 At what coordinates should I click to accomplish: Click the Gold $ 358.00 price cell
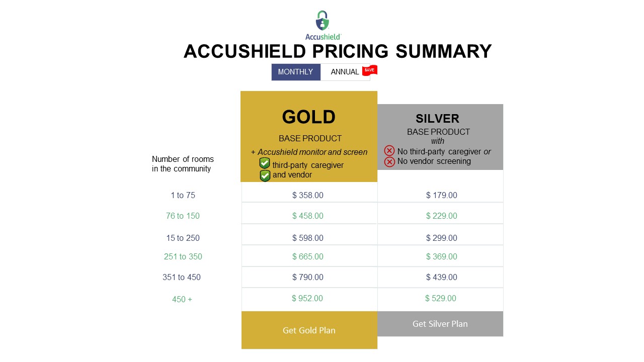pos(308,195)
